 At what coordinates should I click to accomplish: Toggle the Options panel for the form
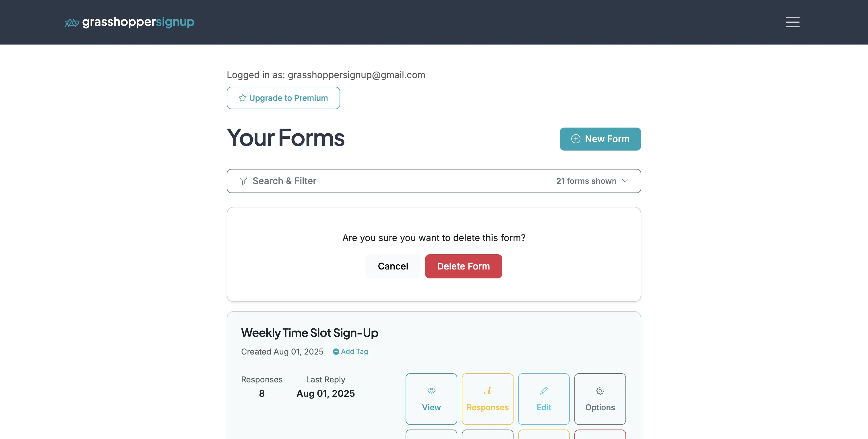coord(600,399)
